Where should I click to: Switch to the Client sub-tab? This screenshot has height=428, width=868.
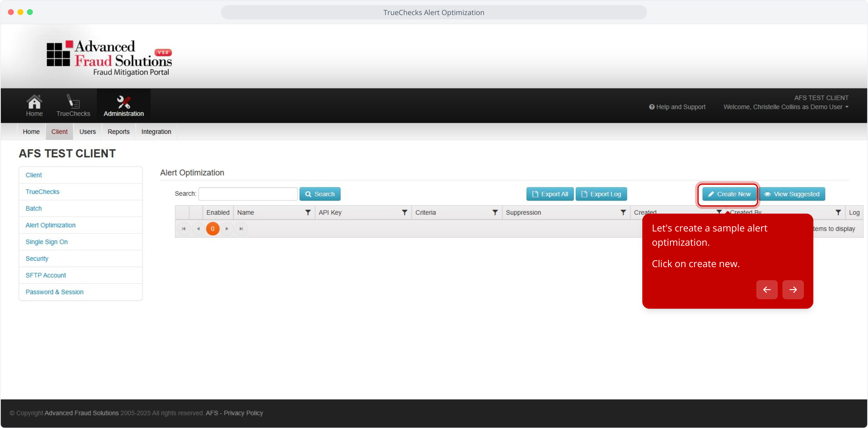[x=59, y=132]
